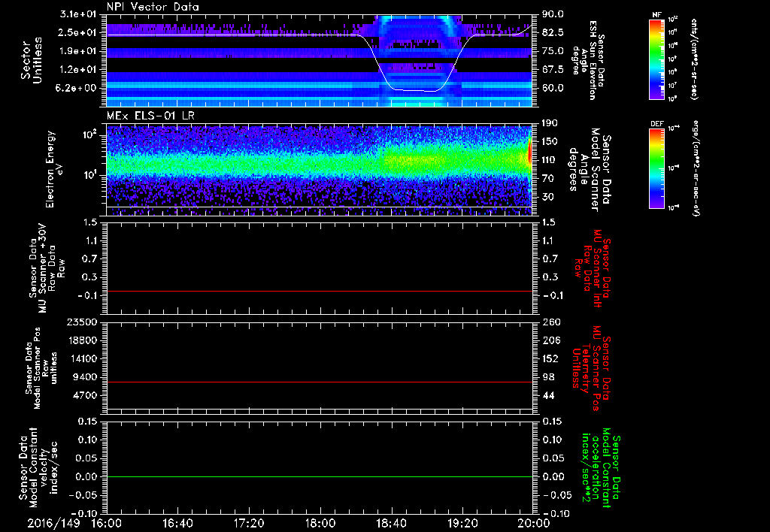Click the "152" telemetry tick label
Image resolution: width=770 pixels, height=532 pixels.
click(x=550, y=358)
